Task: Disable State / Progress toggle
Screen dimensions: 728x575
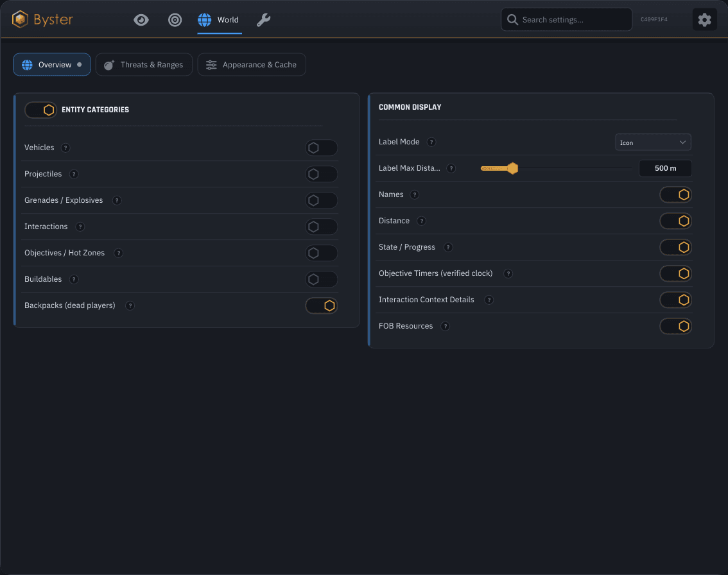Action: [675, 247]
